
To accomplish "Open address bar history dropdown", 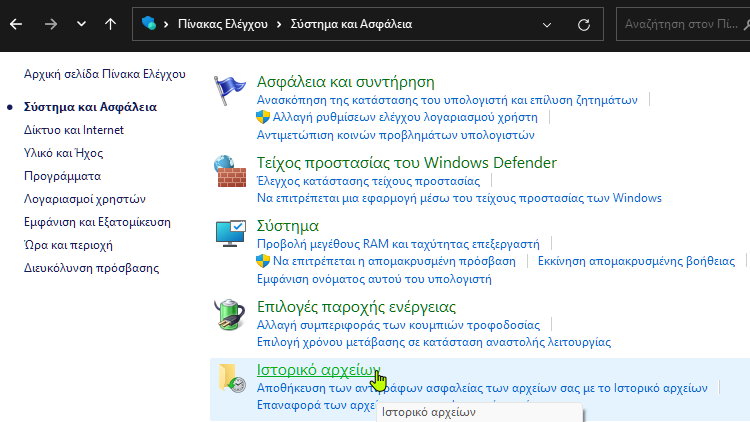I will 547,24.
